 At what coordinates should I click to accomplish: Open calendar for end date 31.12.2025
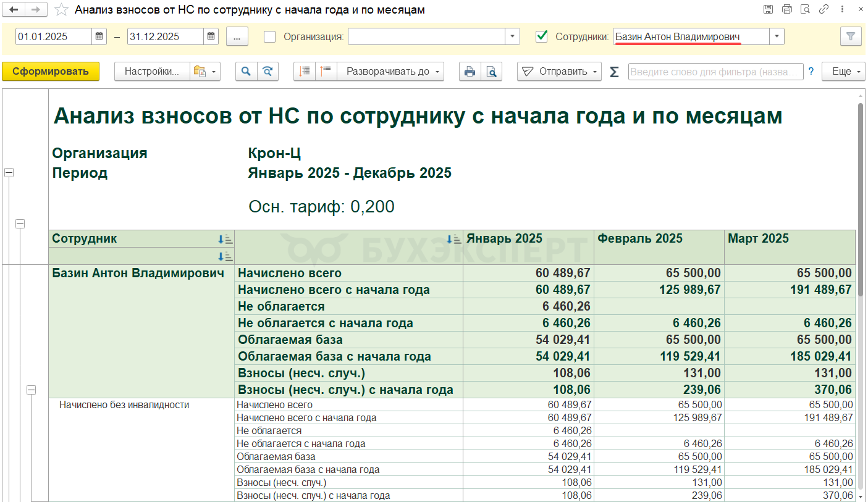(x=211, y=36)
